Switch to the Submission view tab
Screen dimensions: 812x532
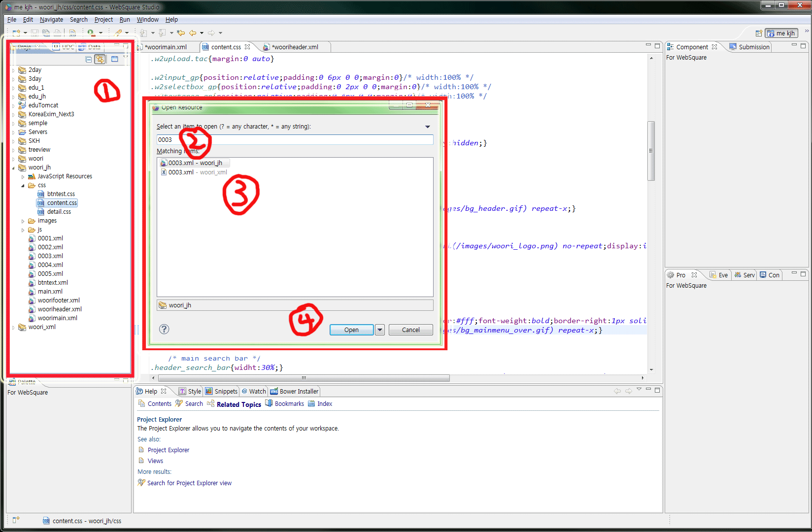point(749,47)
